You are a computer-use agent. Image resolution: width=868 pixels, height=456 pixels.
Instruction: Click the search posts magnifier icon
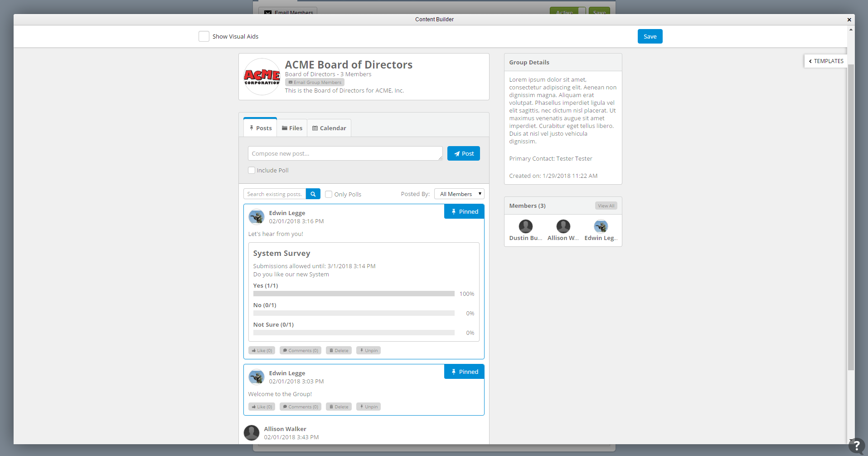[313, 194]
